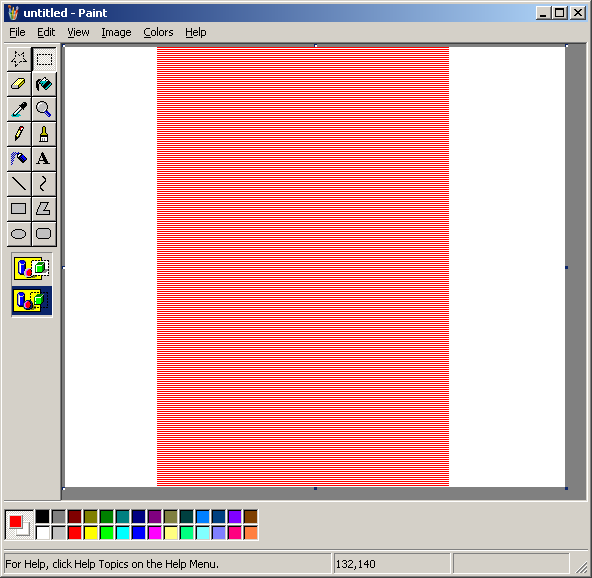Screen dimensions: 592x578
Task: Choose the Polygon tool
Action: click(44, 209)
